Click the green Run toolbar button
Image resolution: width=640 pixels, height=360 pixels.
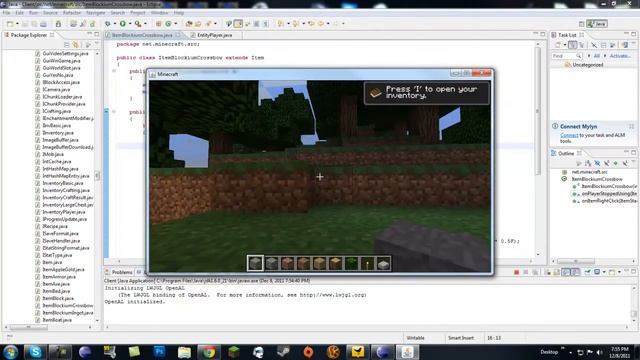pyautogui.click(x=122, y=24)
